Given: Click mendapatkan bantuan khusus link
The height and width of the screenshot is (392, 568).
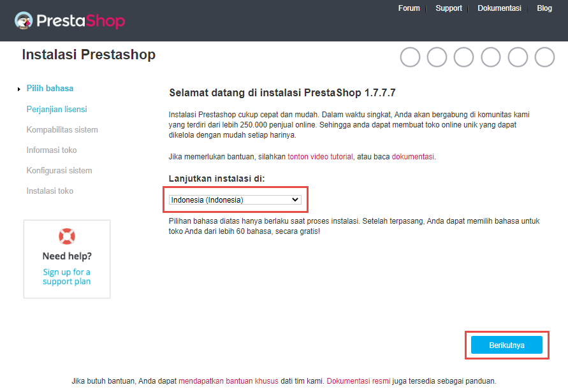Looking at the screenshot, I should point(229,381).
